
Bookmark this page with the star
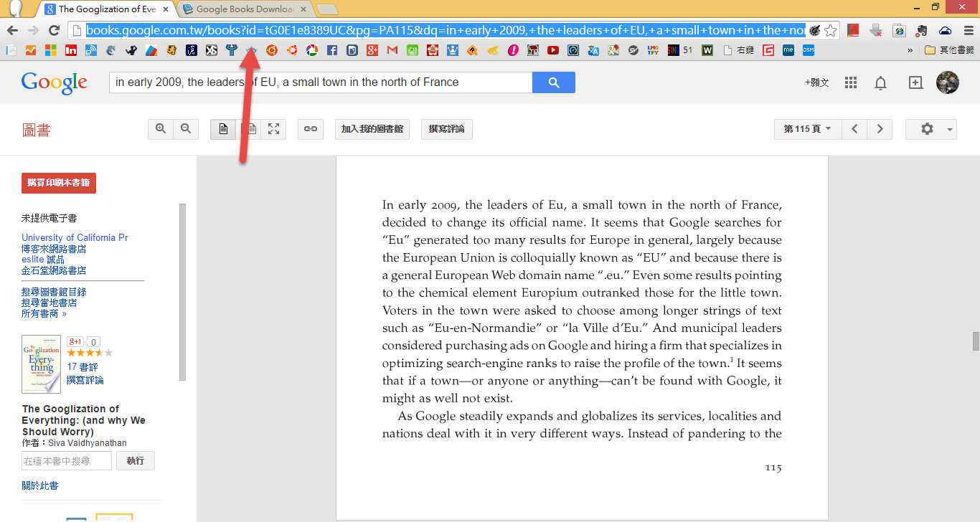(x=830, y=30)
